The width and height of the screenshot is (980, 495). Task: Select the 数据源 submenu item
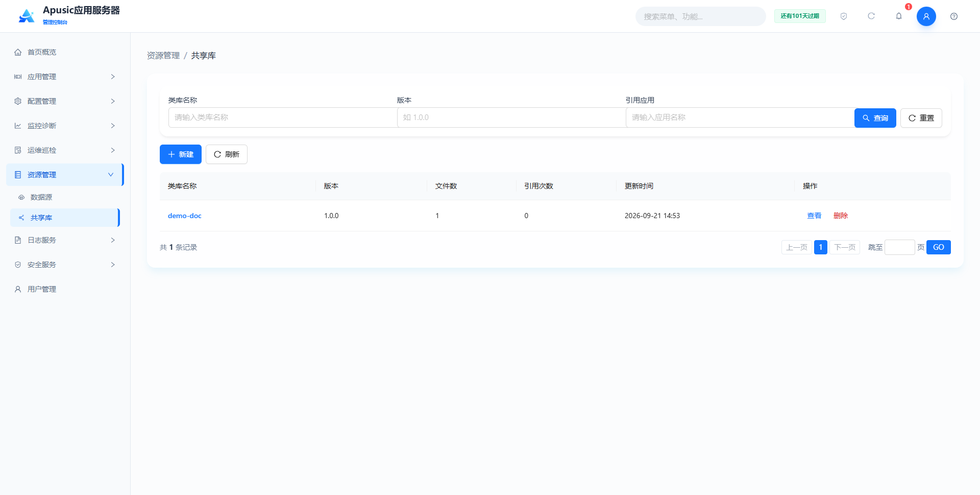(65, 197)
